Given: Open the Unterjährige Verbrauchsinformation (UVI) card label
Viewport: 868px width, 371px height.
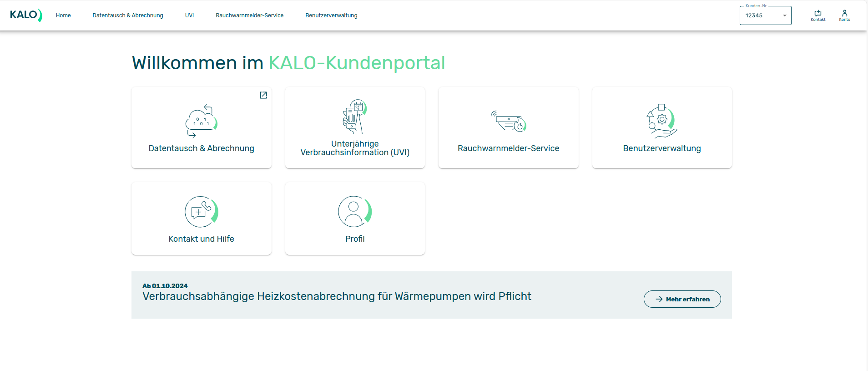Looking at the screenshot, I should [355, 148].
